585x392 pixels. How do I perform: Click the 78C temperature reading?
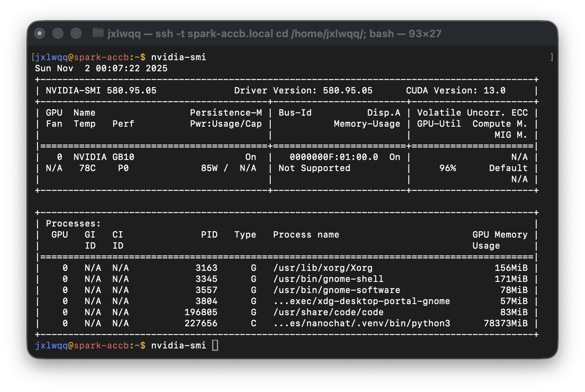(87, 168)
